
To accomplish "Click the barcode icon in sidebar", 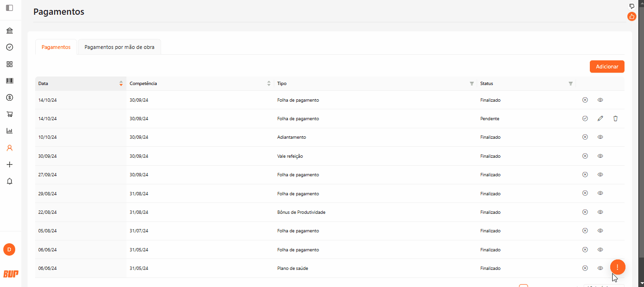I will click(x=10, y=81).
